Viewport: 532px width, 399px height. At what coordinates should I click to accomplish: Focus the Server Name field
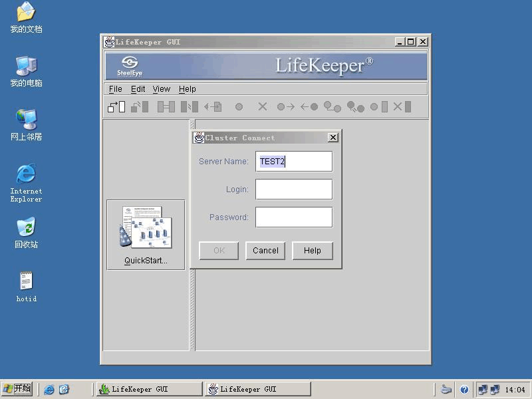[x=294, y=162]
